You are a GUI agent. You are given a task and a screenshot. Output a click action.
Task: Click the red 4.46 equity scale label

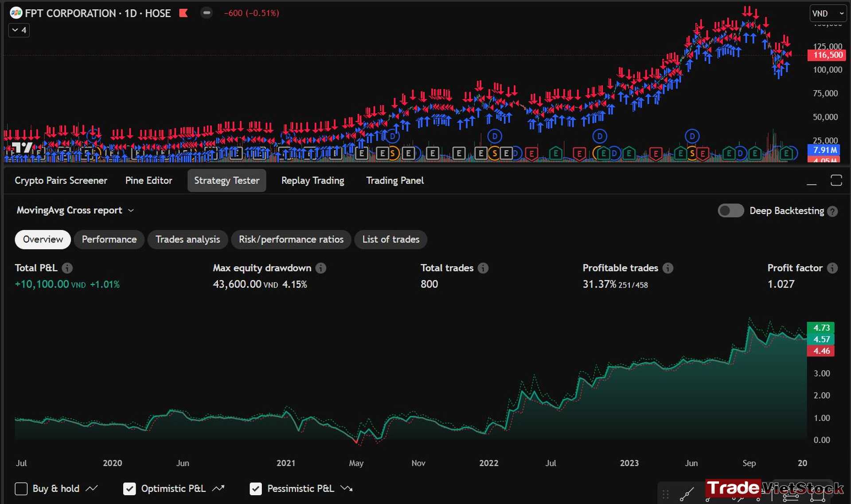(x=821, y=351)
